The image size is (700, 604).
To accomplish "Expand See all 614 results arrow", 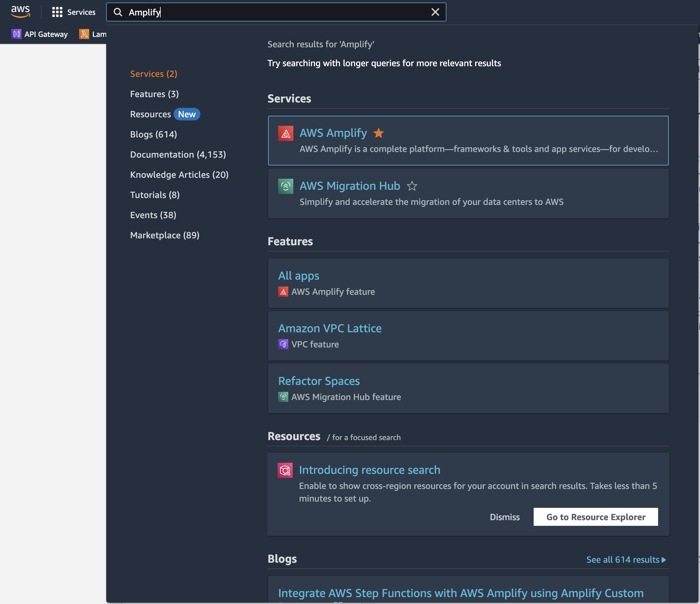I will [663, 560].
